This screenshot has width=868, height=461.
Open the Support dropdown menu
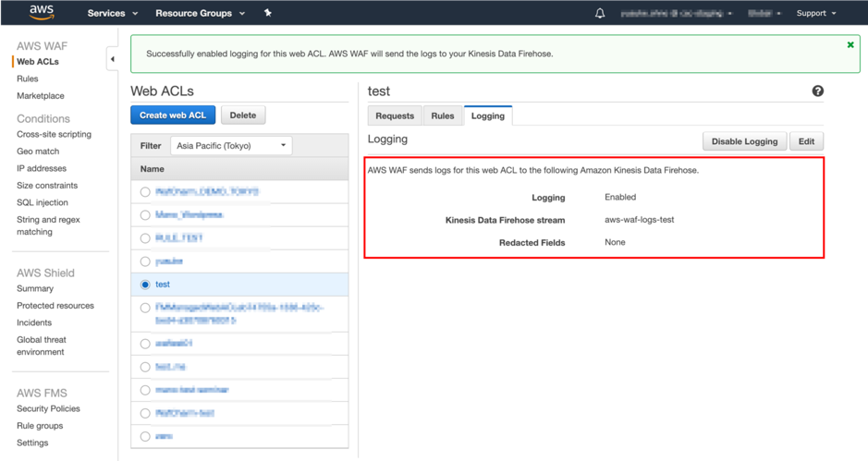tap(816, 13)
